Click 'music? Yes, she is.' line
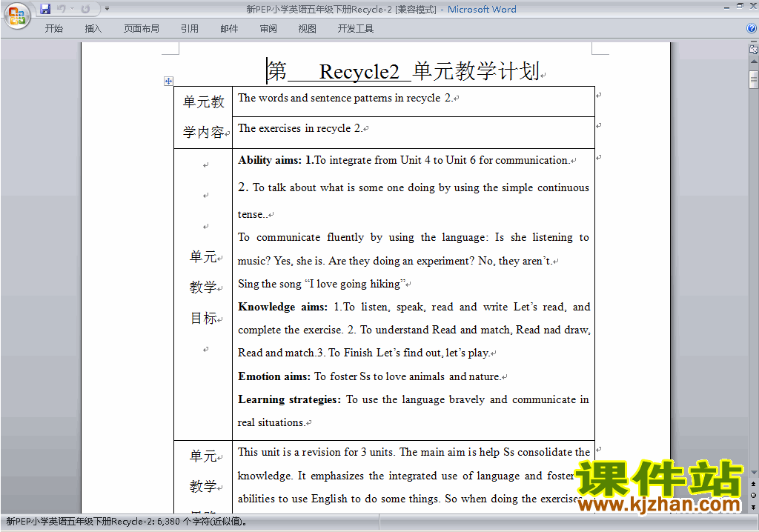 pyautogui.click(x=394, y=260)
